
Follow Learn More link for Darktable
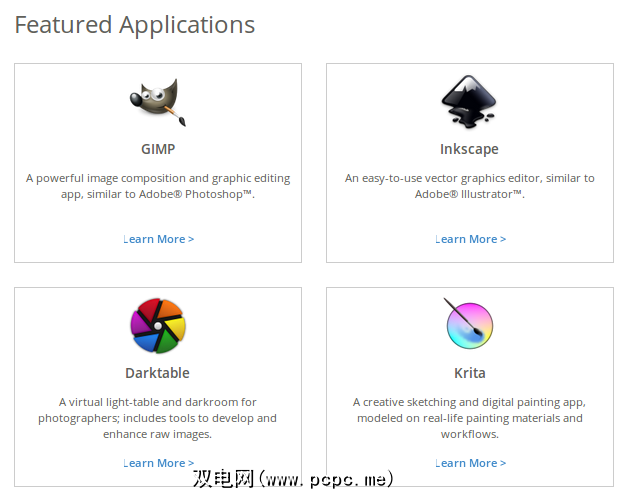(x=158, y=463)
